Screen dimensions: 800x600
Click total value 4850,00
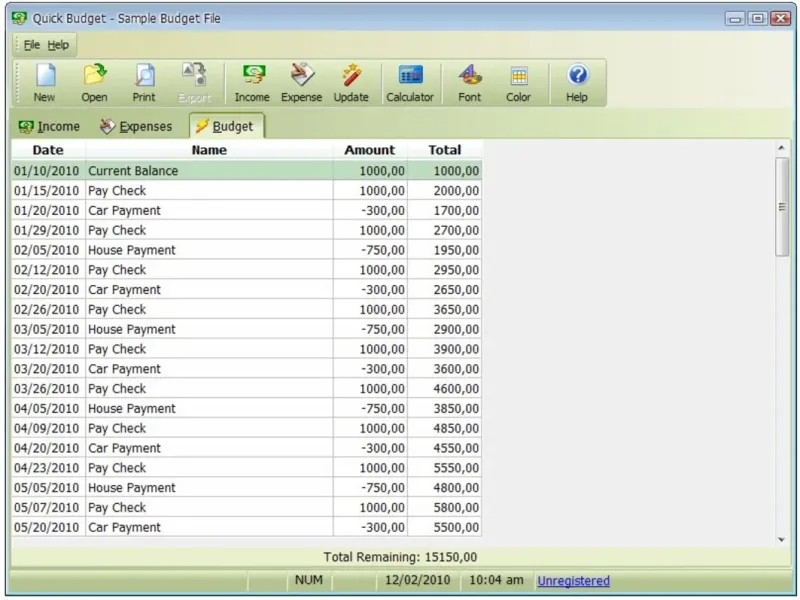[x=456, y=429]
